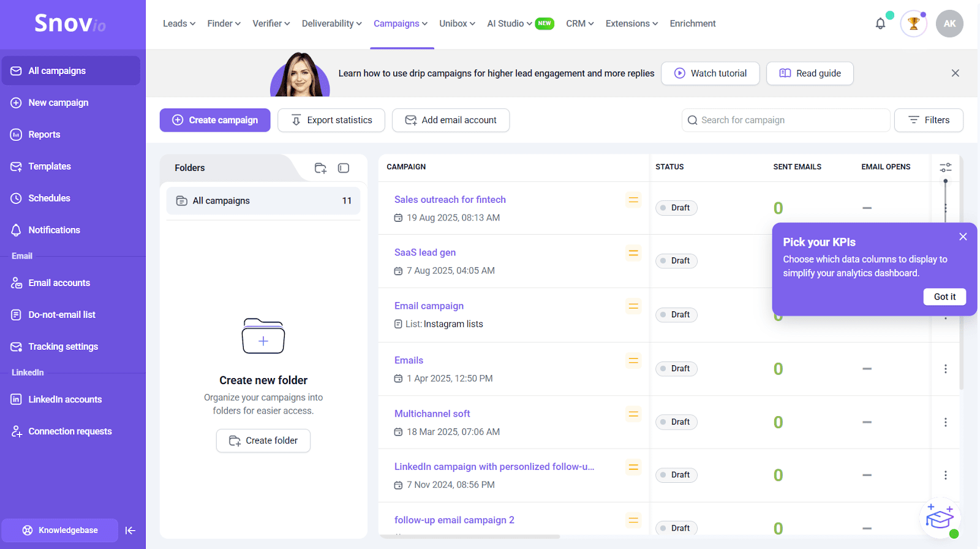Click the add new folder icon

point(320,168)
